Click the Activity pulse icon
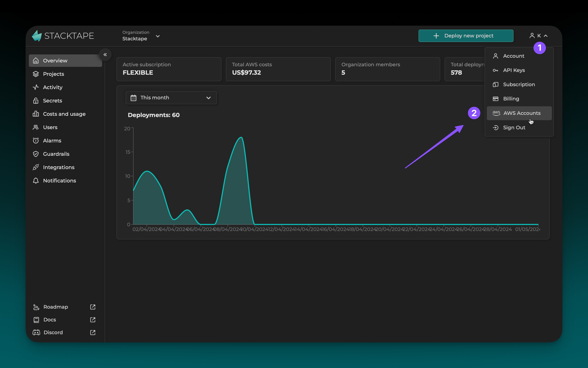 click(x=36, y=87)
